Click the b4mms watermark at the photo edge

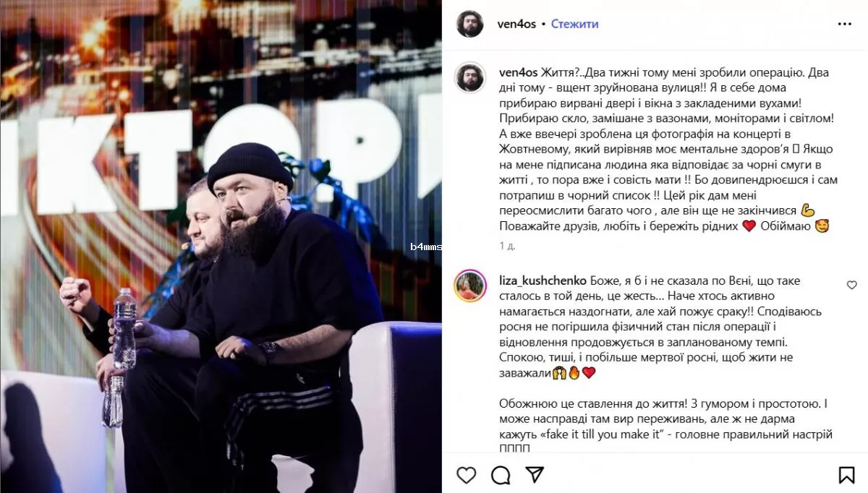coord(426,246)
